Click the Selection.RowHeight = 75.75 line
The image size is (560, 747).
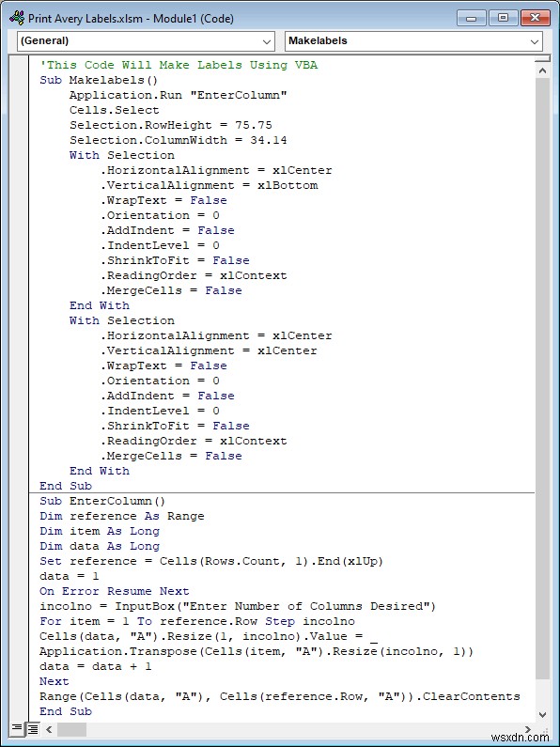(170, 125)
